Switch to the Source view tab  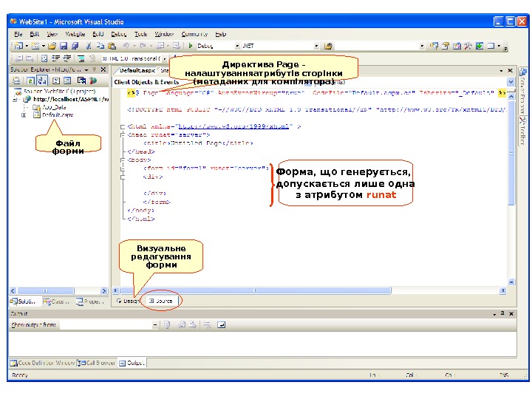[x=161, y=301]
